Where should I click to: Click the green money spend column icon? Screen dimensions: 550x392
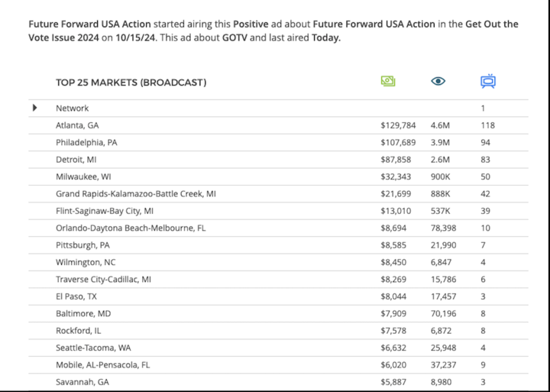(388, 82)
